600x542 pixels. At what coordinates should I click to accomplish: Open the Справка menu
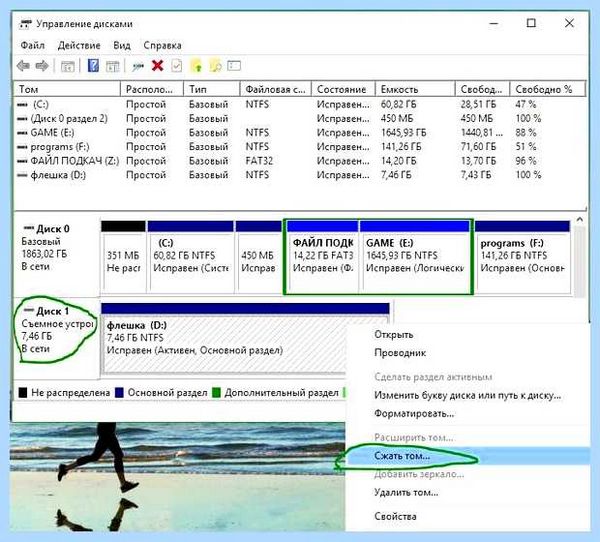tap(162, 46)
